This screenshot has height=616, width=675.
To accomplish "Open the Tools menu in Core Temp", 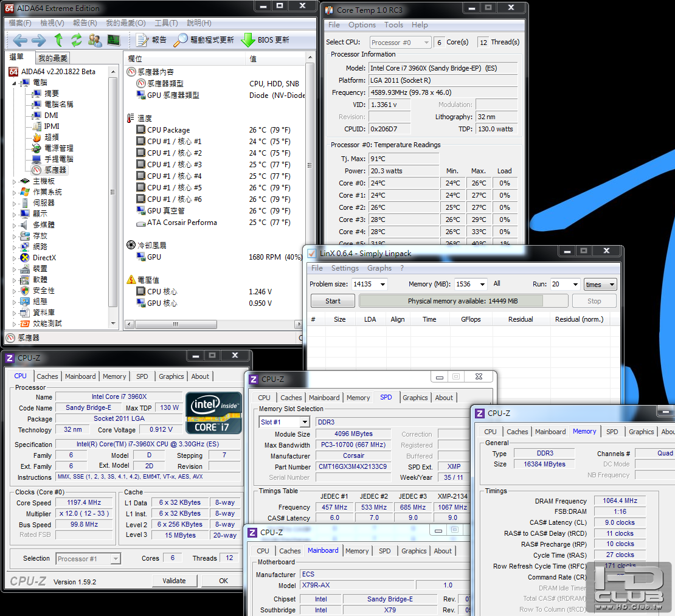I will pyautogui.click(x=393, y=25).
